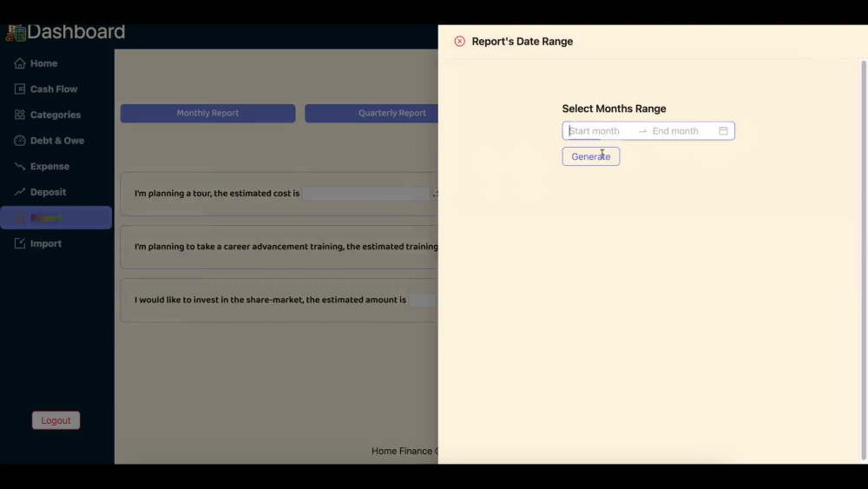Click the Import edit icon

tap(20, 244)
